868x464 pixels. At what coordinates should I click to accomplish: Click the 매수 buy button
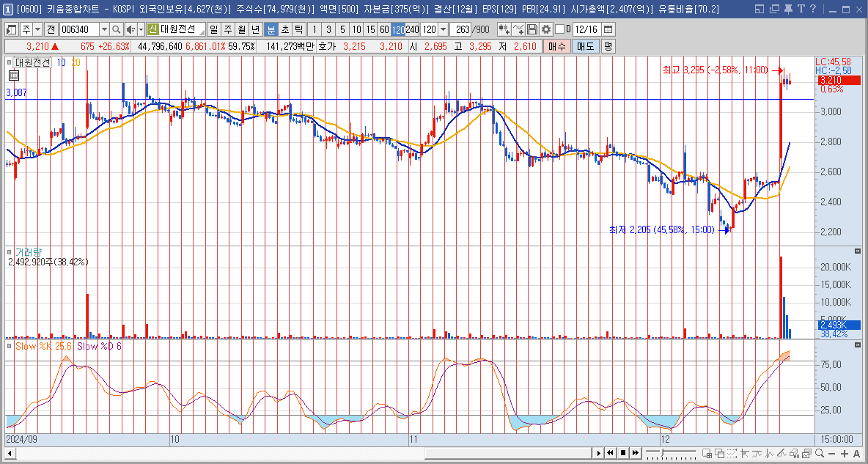tap(556, 46)
